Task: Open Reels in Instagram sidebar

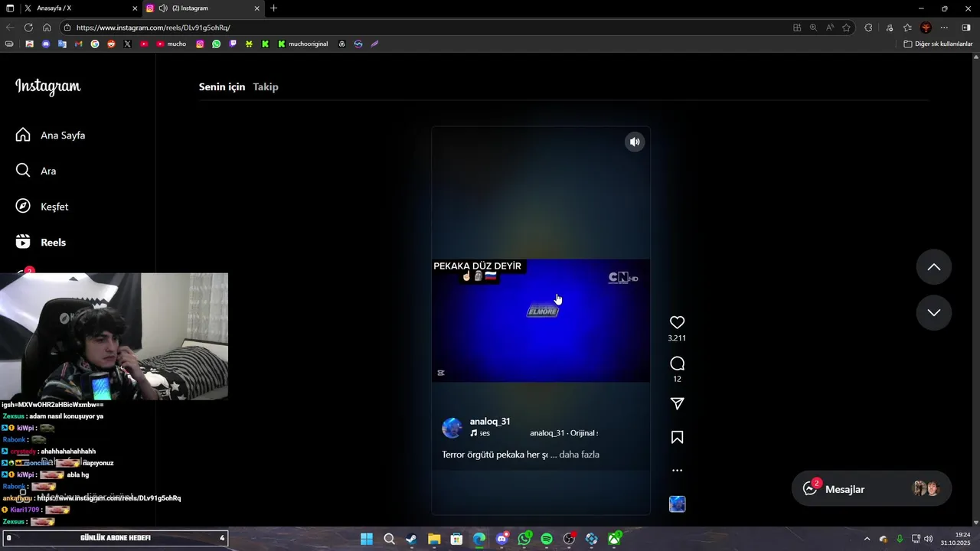Action: (x=41, y=243)
